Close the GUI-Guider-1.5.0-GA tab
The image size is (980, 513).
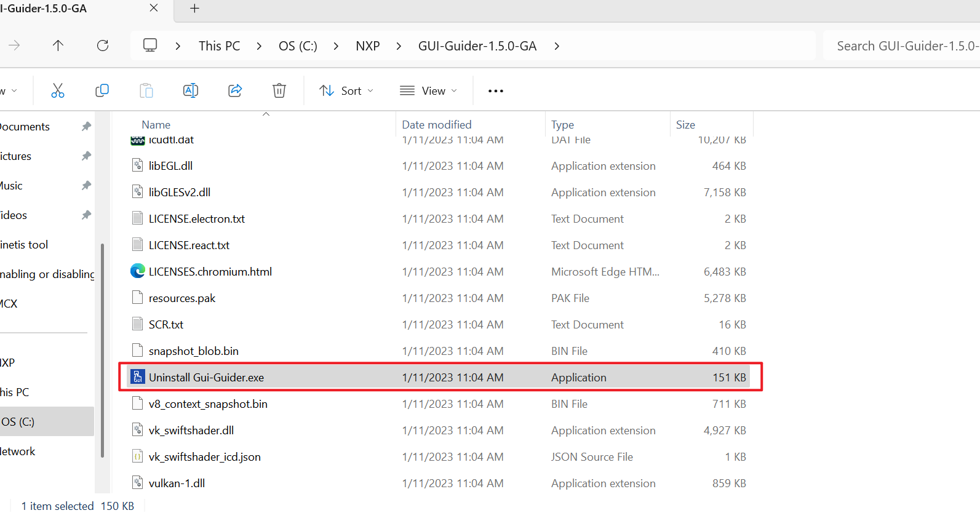[154, 8]
